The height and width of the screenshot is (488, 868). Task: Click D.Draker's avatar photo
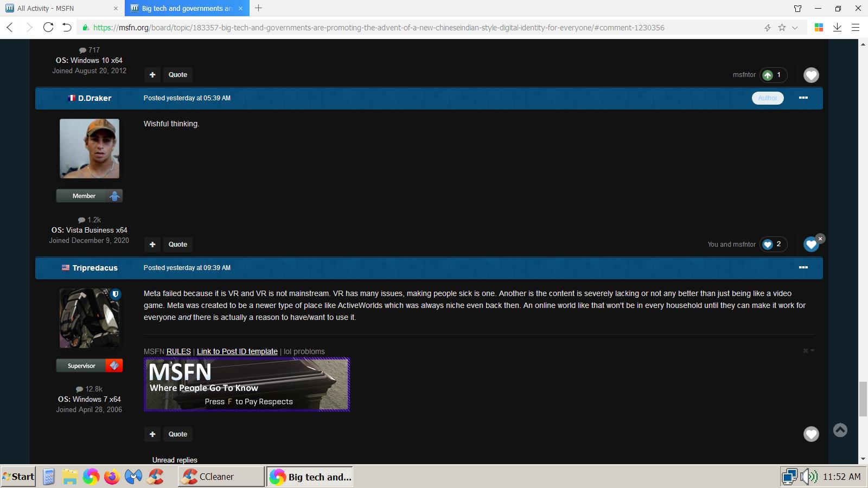click(x=90, y=149)
